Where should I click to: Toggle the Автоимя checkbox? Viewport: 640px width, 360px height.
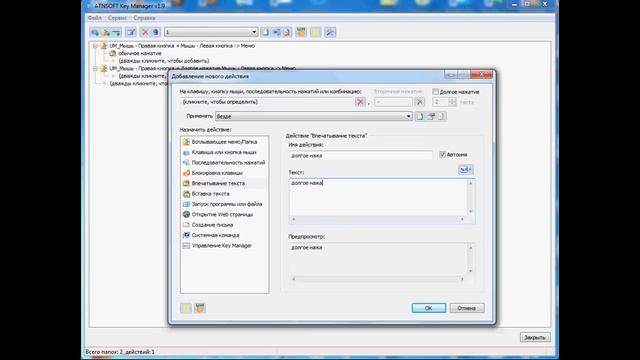(x=442, y=154)
